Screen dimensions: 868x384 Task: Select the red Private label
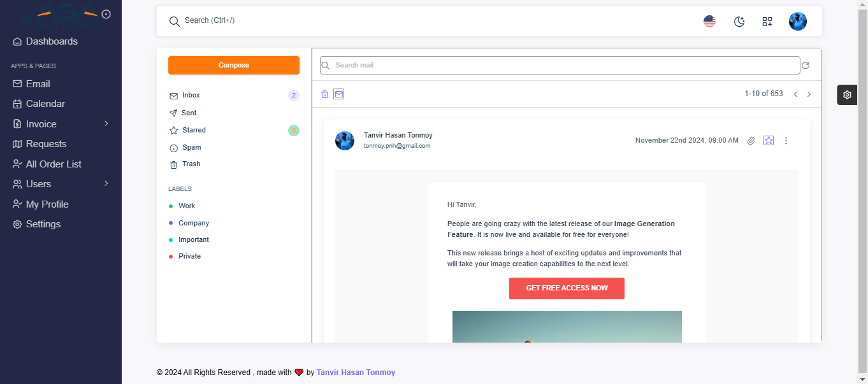point(189,257)
